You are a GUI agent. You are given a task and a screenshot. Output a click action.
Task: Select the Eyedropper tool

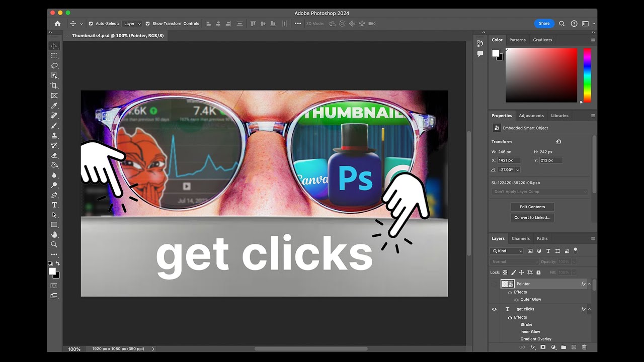click(54, 106)
